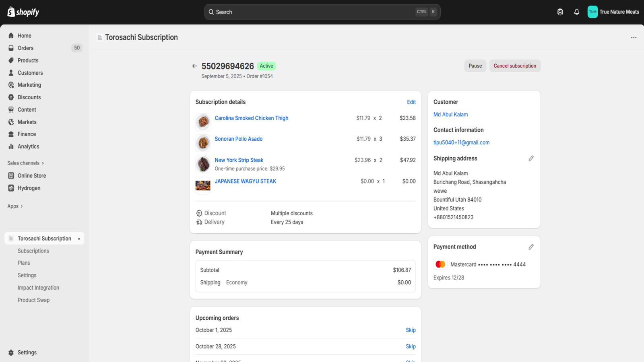Click the 'Multiple discounts' text
This screenshot has width=644, height=362.
(x=292, y=214)
